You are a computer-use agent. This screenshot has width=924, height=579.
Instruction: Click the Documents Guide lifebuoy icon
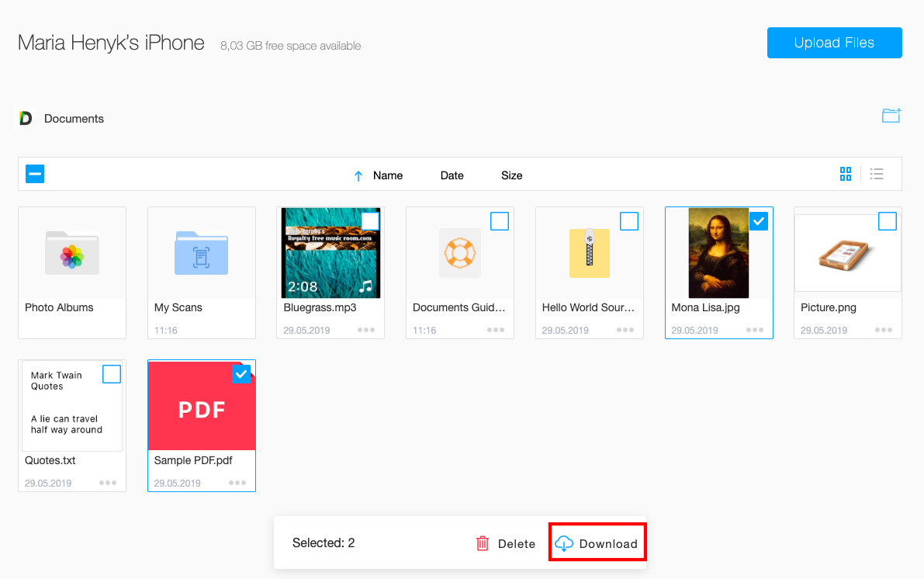[460, 254]
